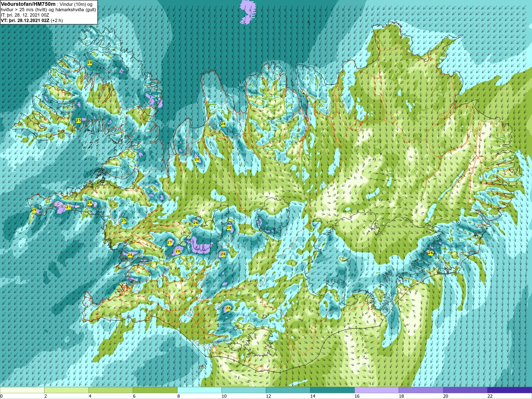Click the yellow 25 gust label at Snæfellsnes western tip
Screen dimensions: 532x399
click(34, 210)
